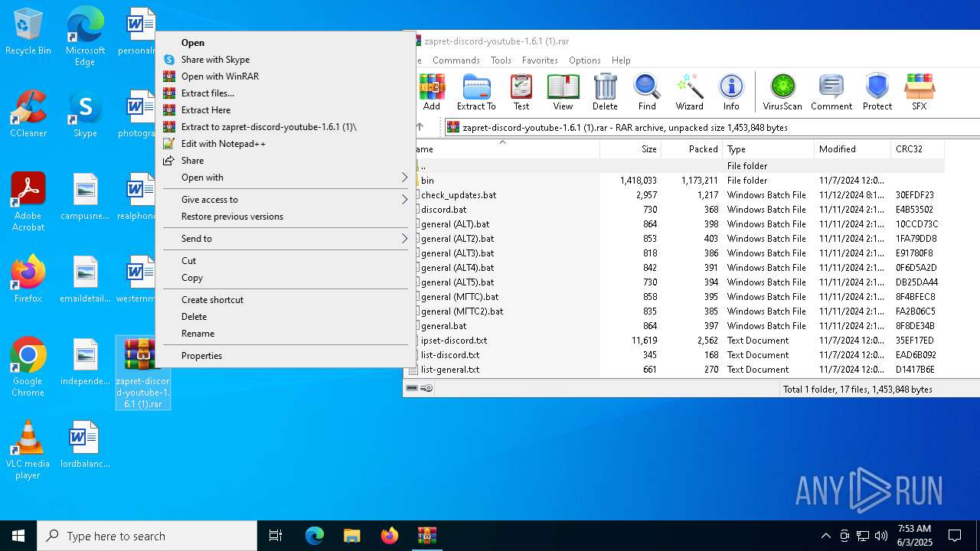Select the CCleaner desktop icon
980x551 pixels.
click(x=28, y=114)
